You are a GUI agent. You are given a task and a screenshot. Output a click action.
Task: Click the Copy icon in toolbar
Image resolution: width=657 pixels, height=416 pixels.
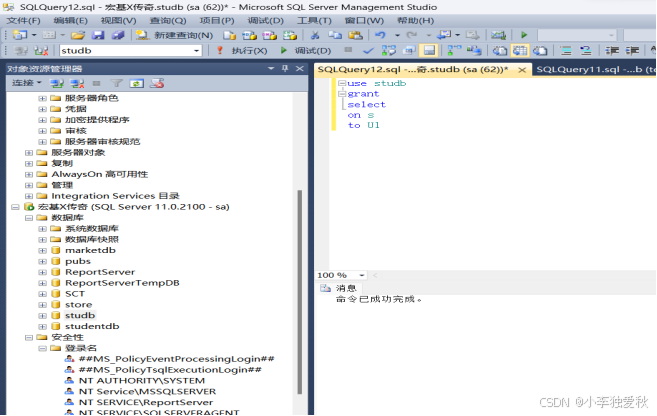pyautogui.click(x=335, y=35)
